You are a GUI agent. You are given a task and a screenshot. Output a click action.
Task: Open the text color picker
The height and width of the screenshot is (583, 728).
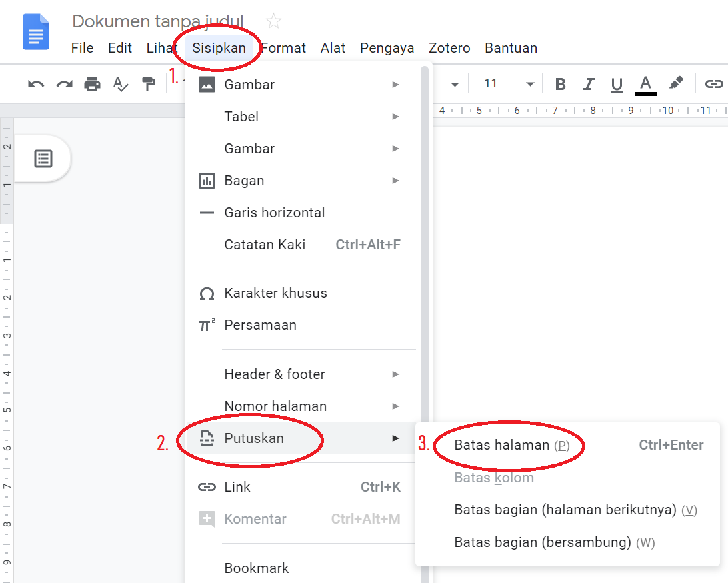pos(645,84)
